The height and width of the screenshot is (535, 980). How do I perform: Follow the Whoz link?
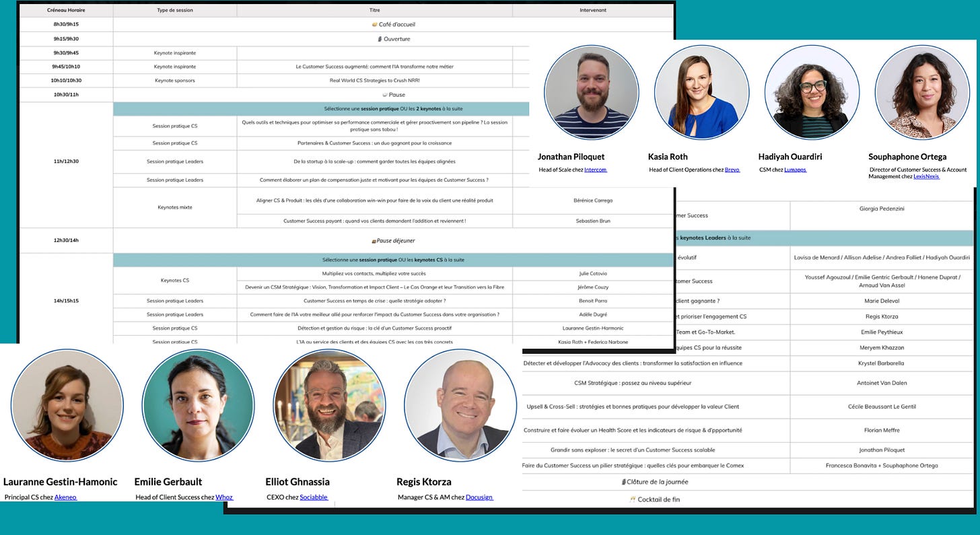(x=224, y=497)
